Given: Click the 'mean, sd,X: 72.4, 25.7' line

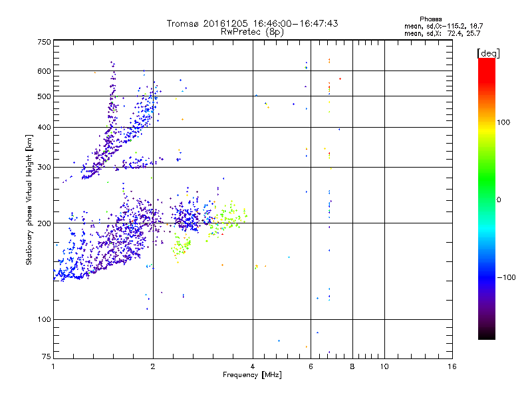Looking at the screenshot, I should (442, 33).
